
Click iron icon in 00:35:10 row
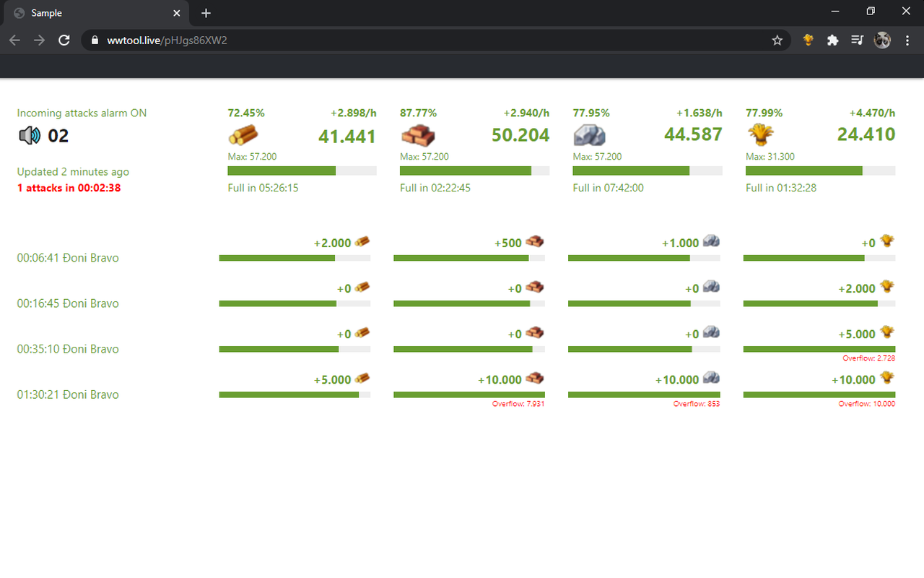tap(711, 332)
